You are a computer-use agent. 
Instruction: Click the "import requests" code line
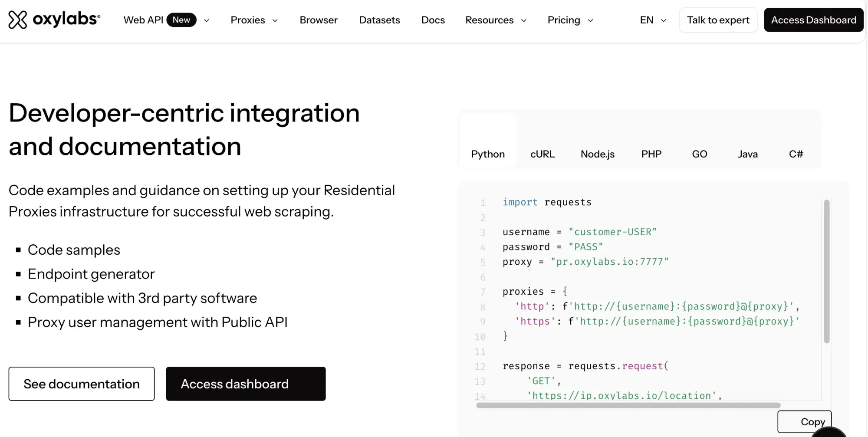coord(547,202)
